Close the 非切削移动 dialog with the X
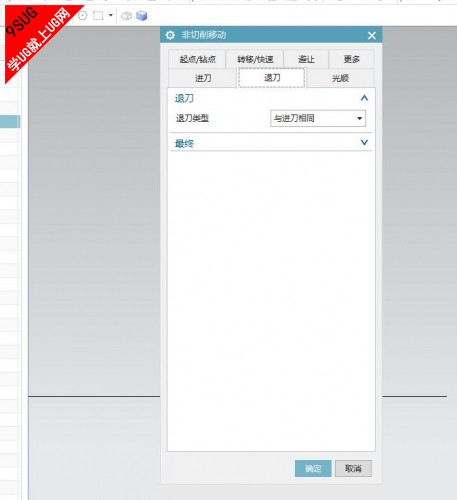This screenshot has width=457, height=500. tap(372, 35)
